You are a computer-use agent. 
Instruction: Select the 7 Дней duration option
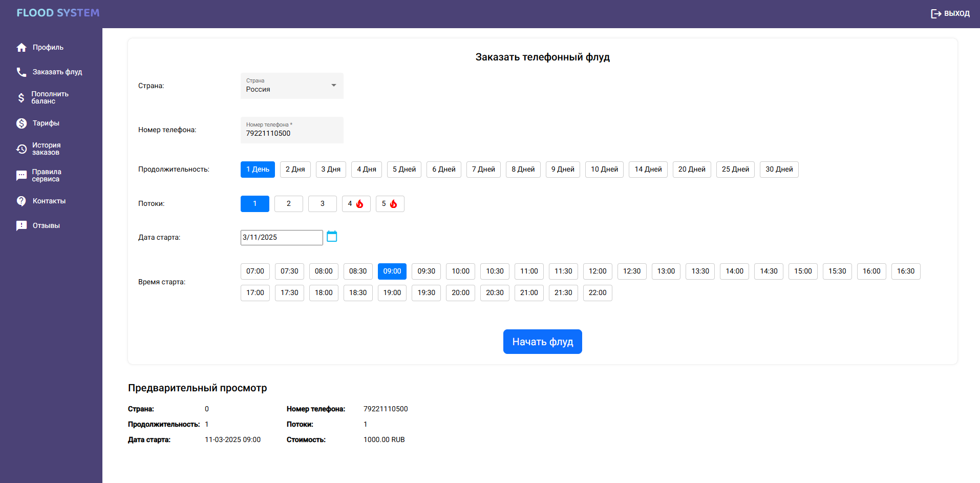coord(483,170)
